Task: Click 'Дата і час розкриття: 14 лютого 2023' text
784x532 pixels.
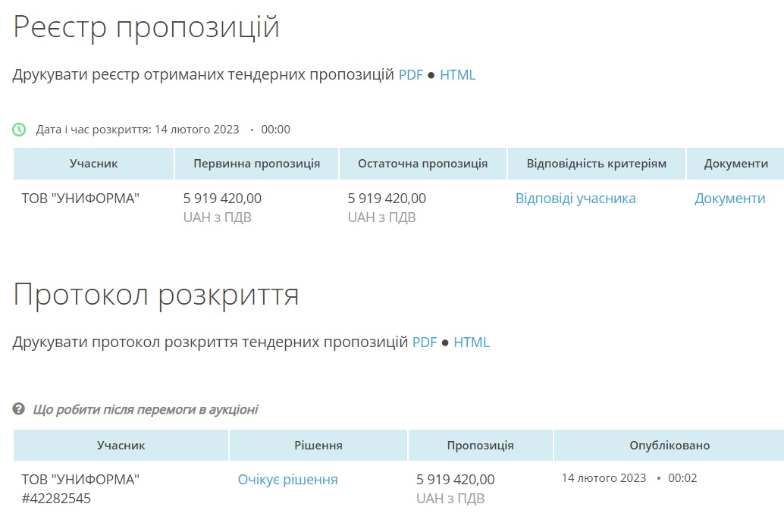Action: (x=137, y=130)
